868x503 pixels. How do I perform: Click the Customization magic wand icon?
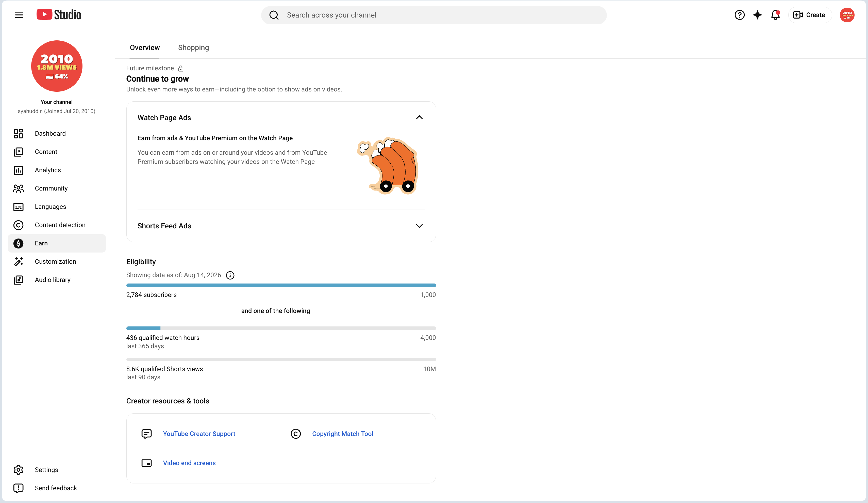(18, 261)
